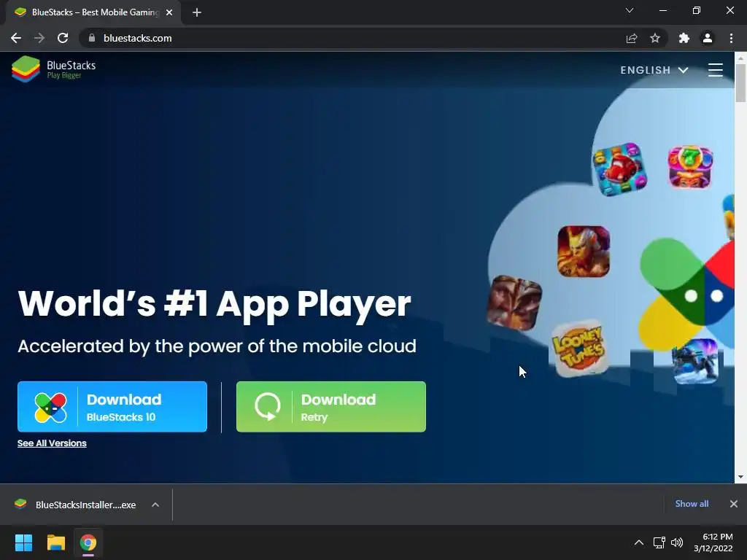The height and width of the screenshot is (560, 747).
Task: Click the red car game icon
Action: [619, 169]
